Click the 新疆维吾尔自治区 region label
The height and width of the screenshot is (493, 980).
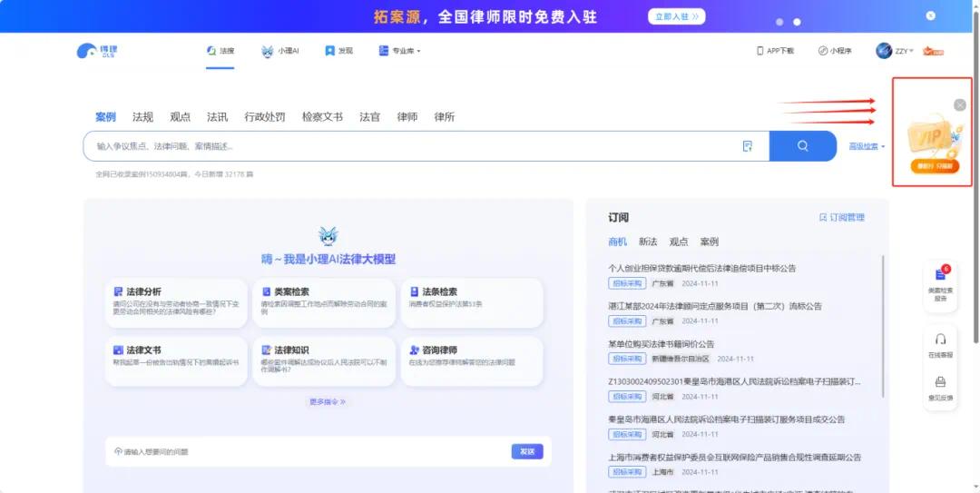681,360
